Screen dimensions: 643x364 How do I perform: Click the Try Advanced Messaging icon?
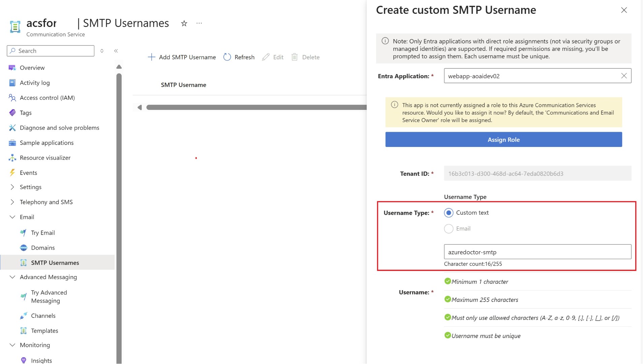pos(23,297)
